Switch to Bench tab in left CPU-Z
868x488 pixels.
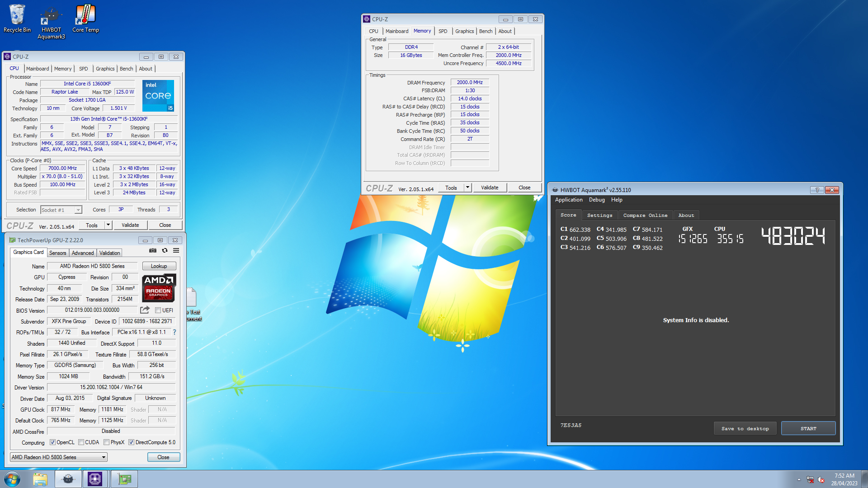click(127, 69)
